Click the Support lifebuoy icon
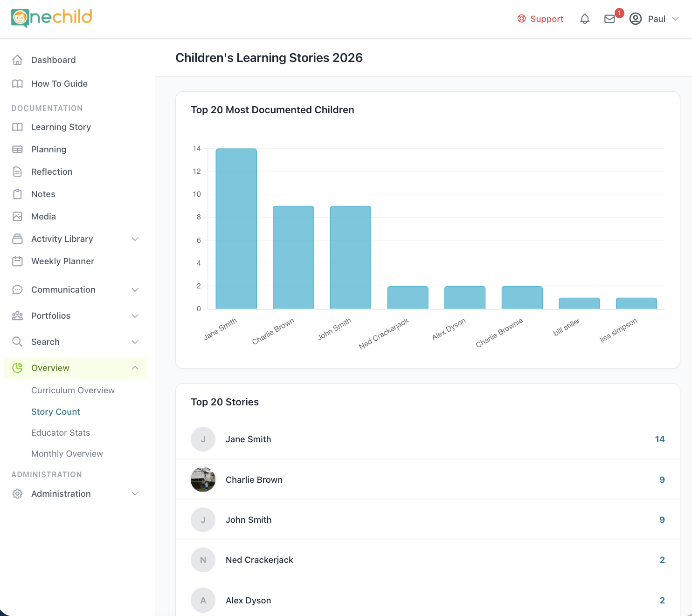The image size is (692, 616). [x=522, y=19]
